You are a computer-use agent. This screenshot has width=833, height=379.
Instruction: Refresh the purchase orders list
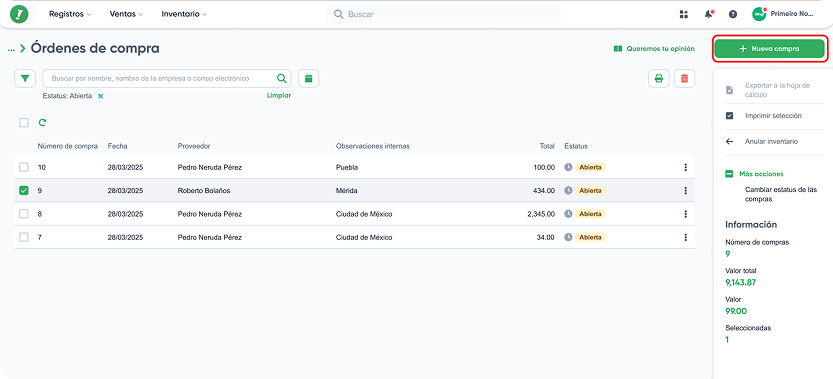[42, 123]
